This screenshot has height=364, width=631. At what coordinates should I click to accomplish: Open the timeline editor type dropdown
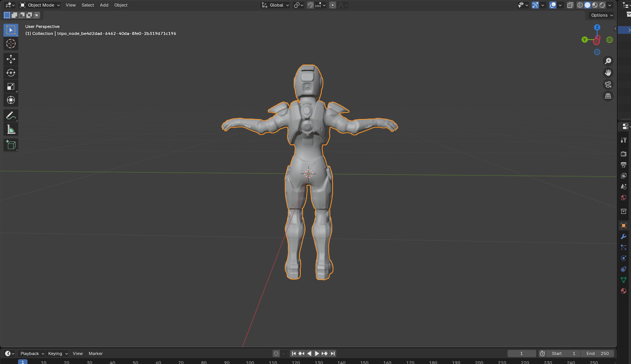pos(9,353)
